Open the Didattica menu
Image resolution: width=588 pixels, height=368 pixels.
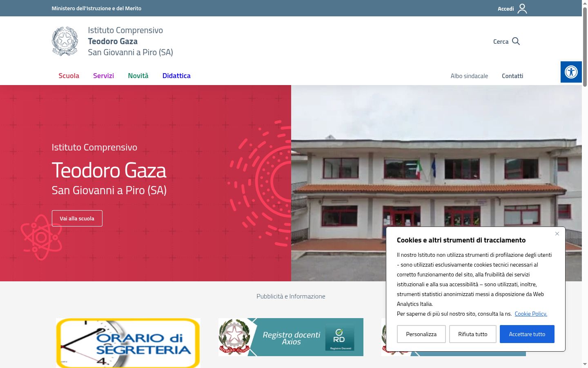tap(176, 76)
